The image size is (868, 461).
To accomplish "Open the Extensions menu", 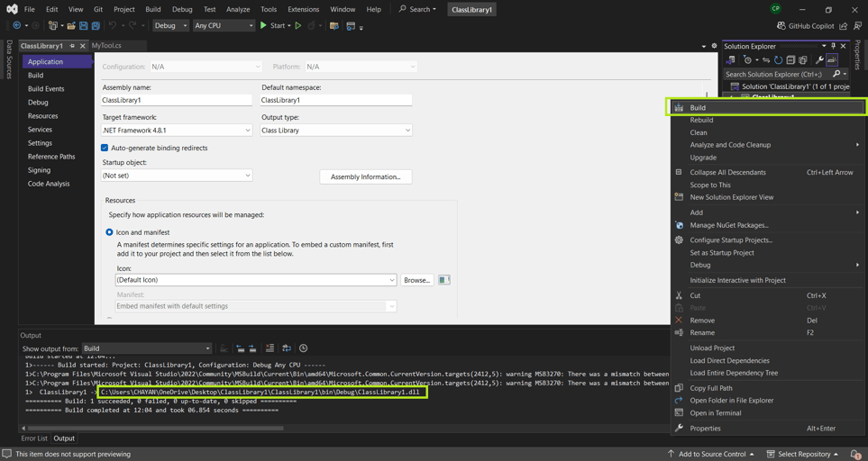I will (304, 9).
